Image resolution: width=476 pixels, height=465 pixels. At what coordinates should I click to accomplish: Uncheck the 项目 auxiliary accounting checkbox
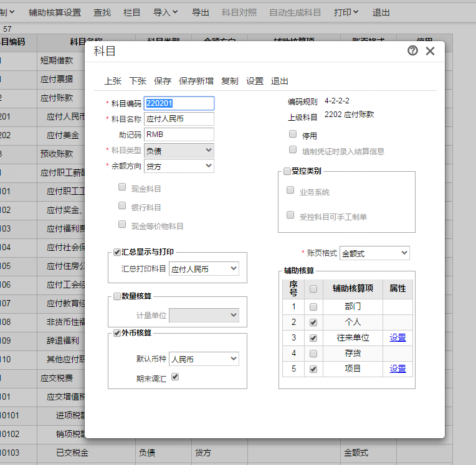(x=313, y=369)
